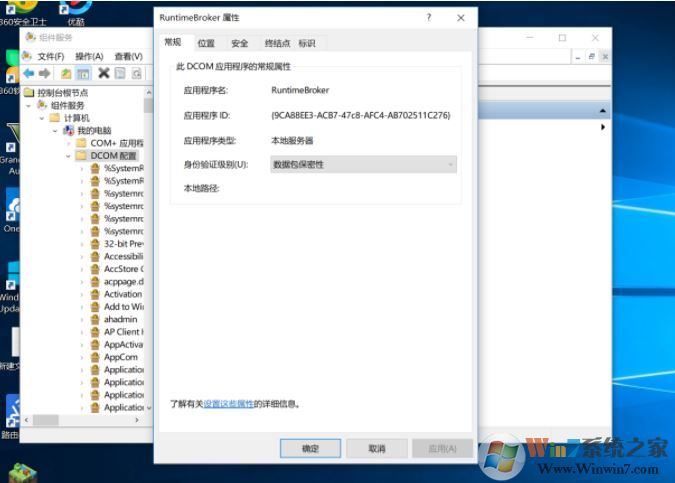The image size is (675, 483).
Task: Click the DCOM 配置 folder icon
Action: 81,155
